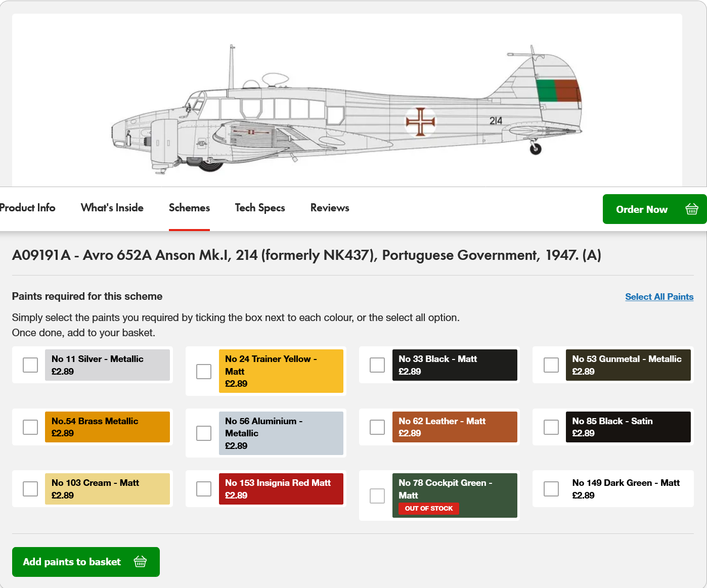Image resolution: width=707 pixels, height=588 pixels.
Task: Switch to the What's Inside tab
Action: point(112,208)
